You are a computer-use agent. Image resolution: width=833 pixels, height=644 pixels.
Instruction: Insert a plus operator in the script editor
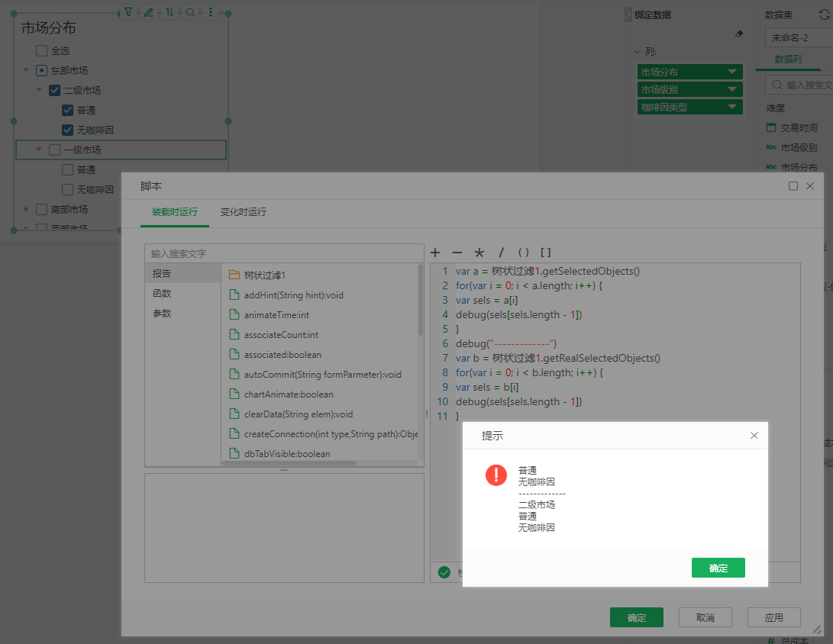434,252
